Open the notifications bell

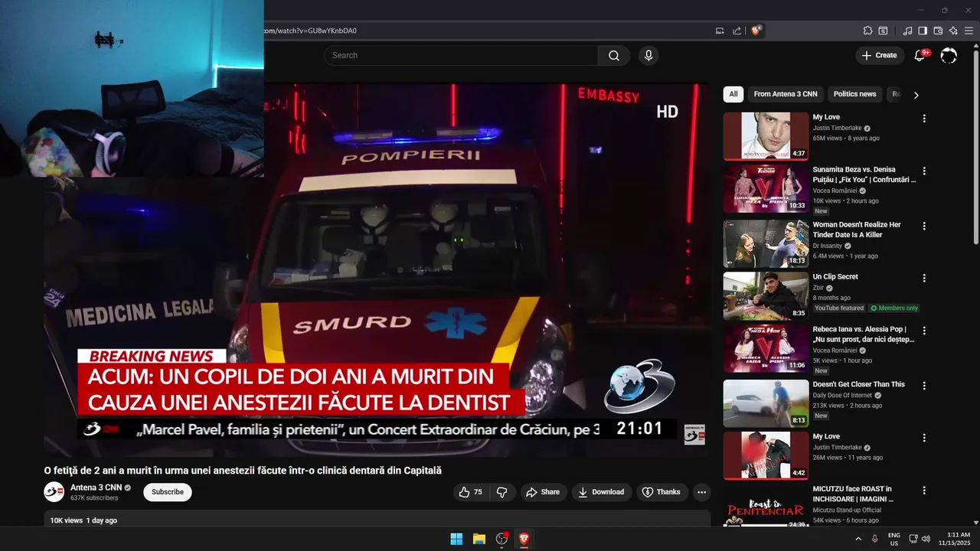[921, 55]
